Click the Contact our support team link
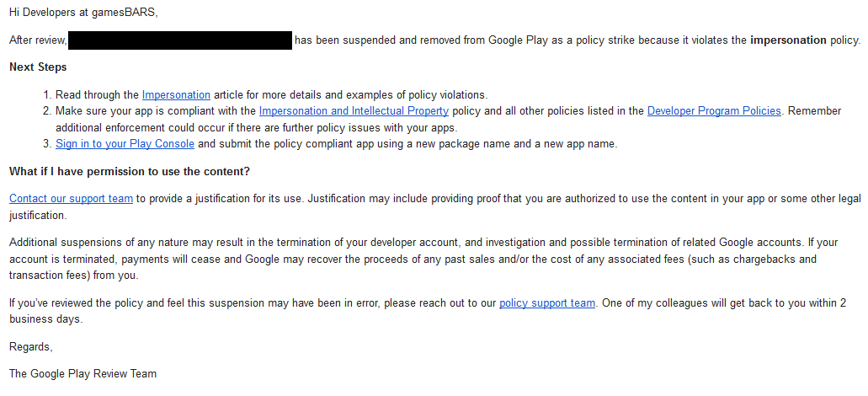This screenshot has width=868, height=396. [71, 199]
